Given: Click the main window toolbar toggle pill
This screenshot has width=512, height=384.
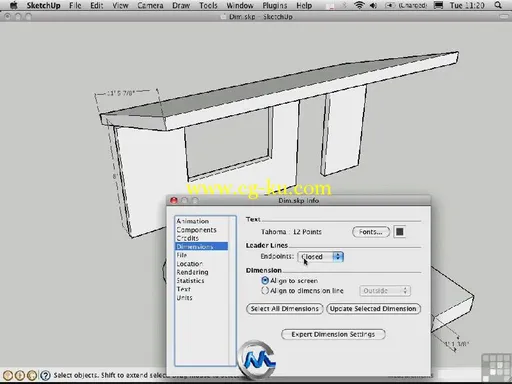Looking at the screenshot, I should [x=504, y=17].
